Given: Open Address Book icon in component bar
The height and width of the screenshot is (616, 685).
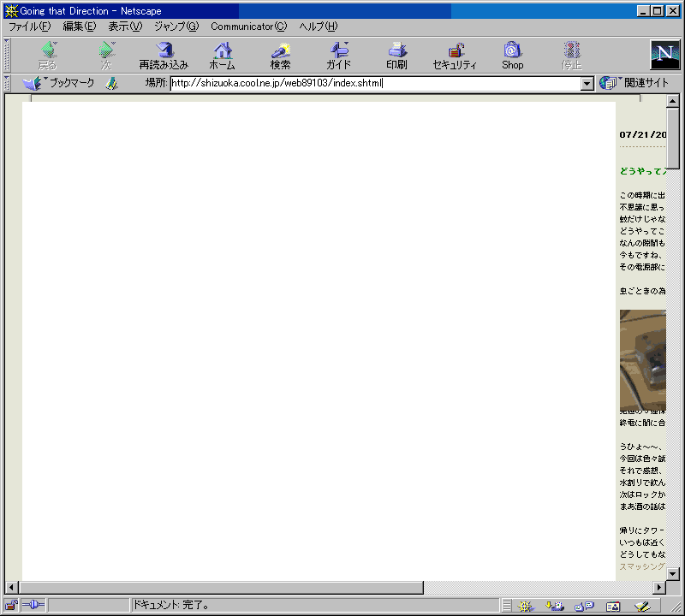Looking at the screenshot, I should coord(613,606).
